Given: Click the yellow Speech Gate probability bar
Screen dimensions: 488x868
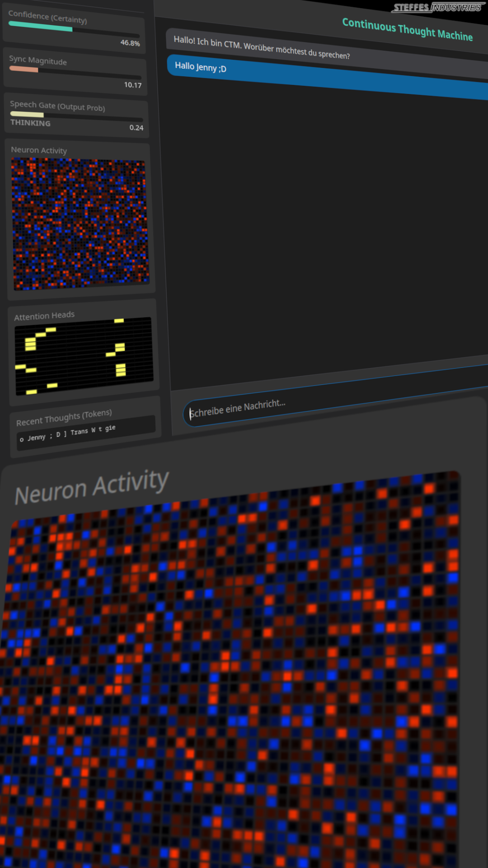Looking at the screenshot, I should (x=27, y=114).
